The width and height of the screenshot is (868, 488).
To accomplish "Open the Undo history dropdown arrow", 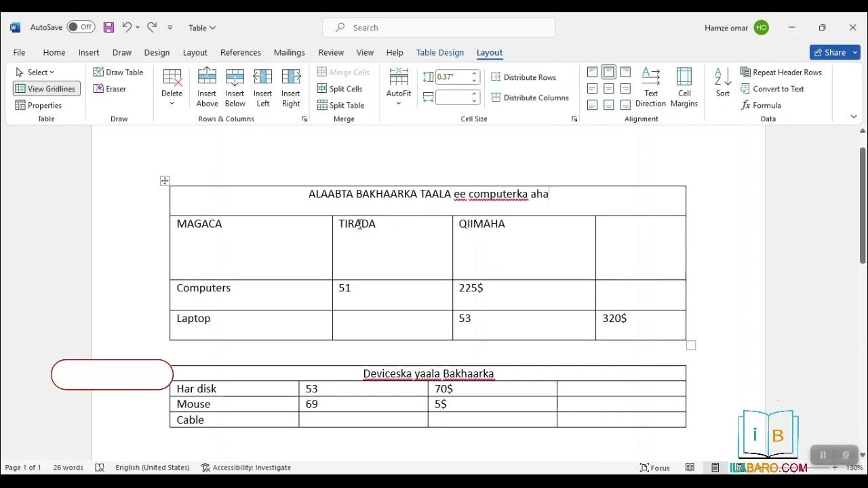I will [138, 28].
